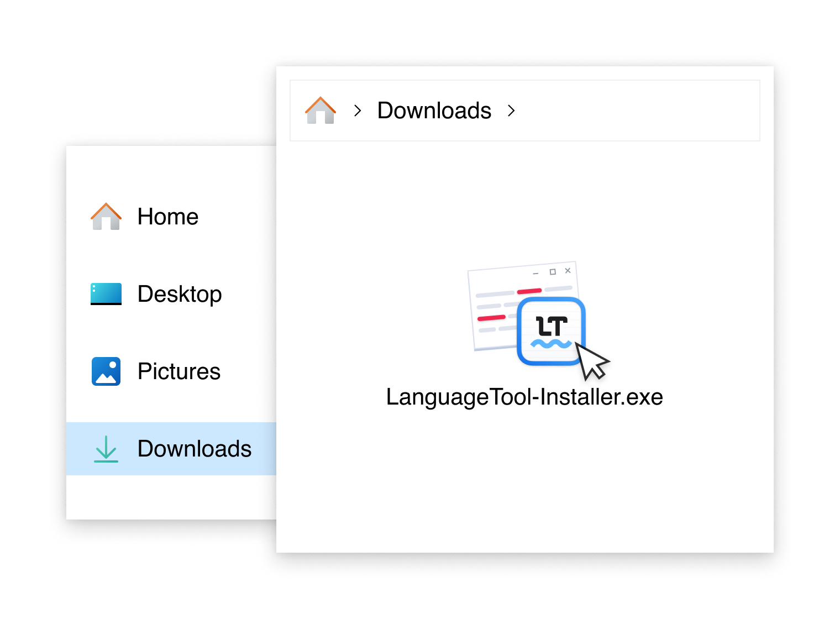Launch LanguageTool-Installer.exe by its filename
Screen dimensions: 840x619
click(x=524, y=397)
